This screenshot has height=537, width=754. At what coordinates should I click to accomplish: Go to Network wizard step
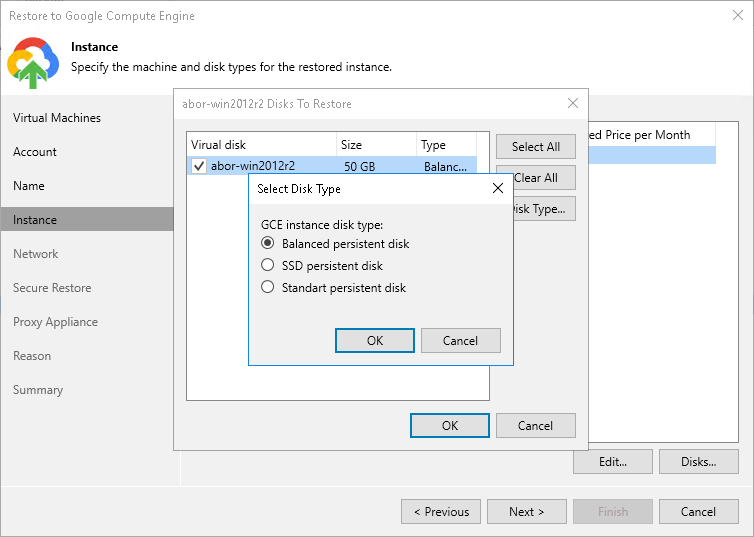click(36, 254)
